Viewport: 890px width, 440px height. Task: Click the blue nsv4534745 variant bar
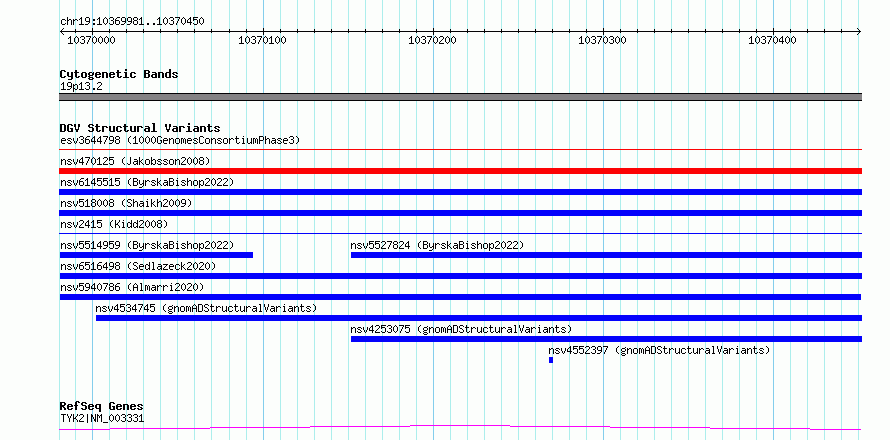[x=478, y=318]
